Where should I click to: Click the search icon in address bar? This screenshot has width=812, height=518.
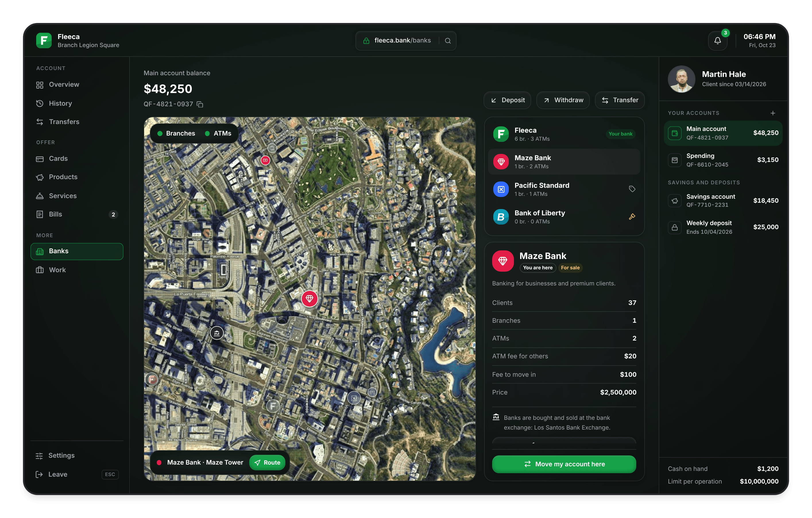tap(447, 41)
